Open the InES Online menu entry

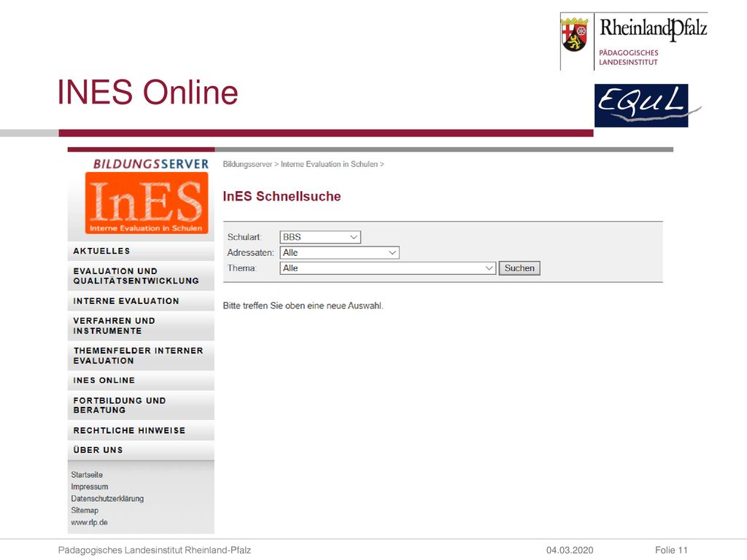(x=141, y=381)
